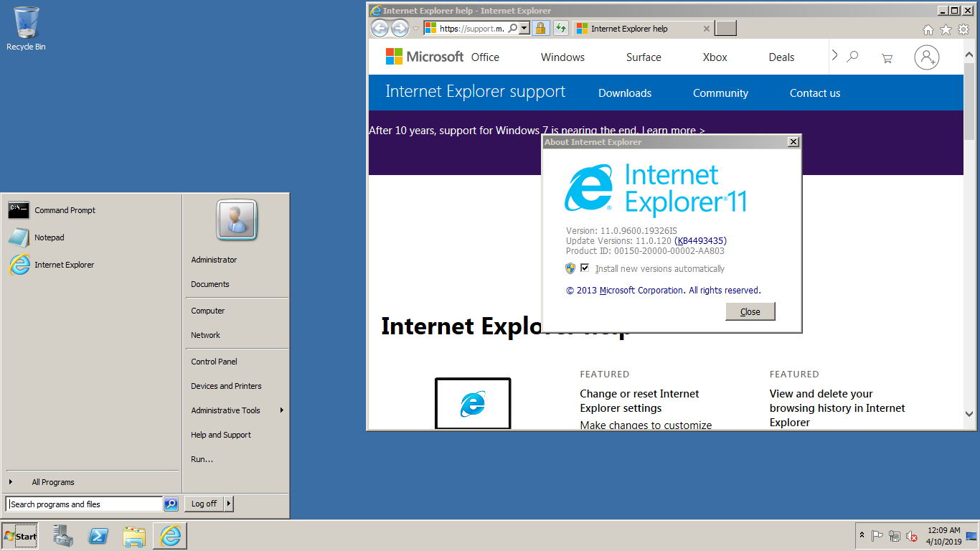Open Change or reset Internet Explorer settings link
Screen dimensions: 980x551
point(639,401)
